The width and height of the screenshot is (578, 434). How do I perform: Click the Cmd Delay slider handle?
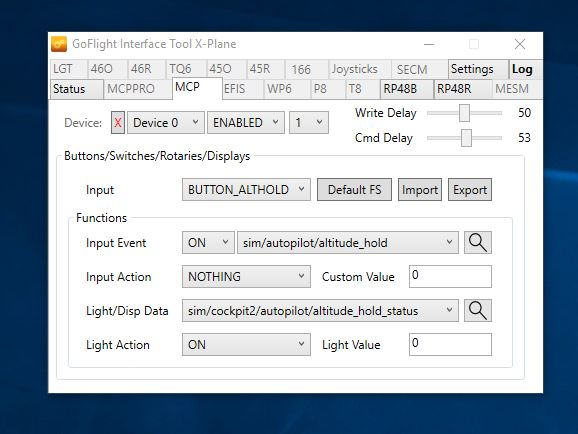click(467, 138)
